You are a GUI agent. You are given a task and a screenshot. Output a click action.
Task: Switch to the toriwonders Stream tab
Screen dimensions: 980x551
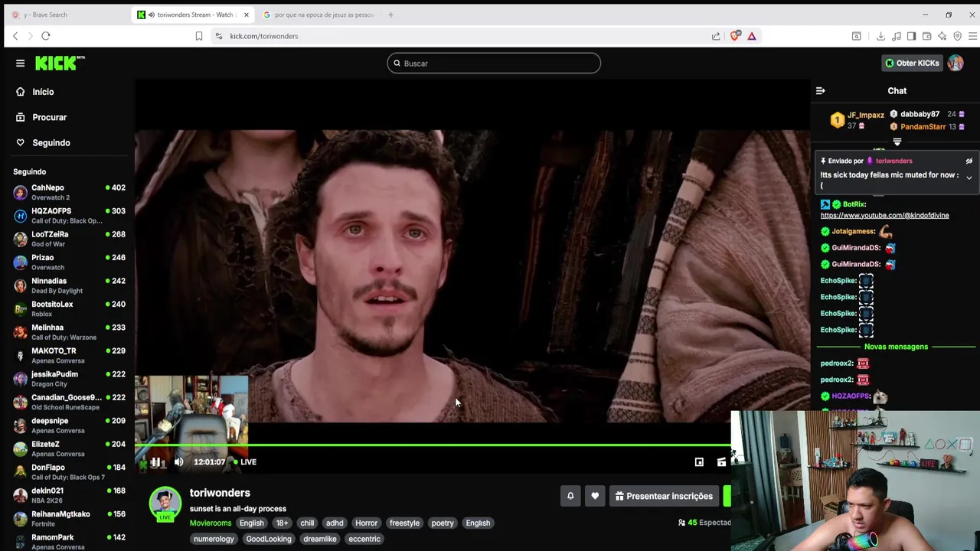pos(191,15)
